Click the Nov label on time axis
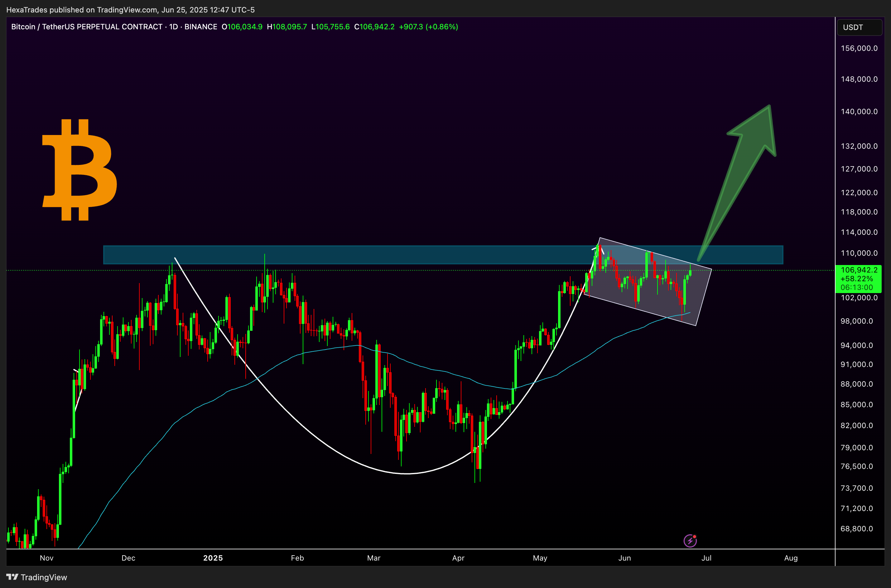This screenshot has height=588, width=891. click(46, 558)
